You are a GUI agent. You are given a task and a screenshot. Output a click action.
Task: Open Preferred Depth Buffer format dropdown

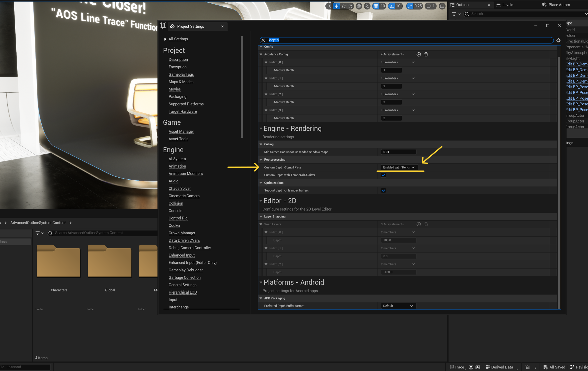(398, 306)
